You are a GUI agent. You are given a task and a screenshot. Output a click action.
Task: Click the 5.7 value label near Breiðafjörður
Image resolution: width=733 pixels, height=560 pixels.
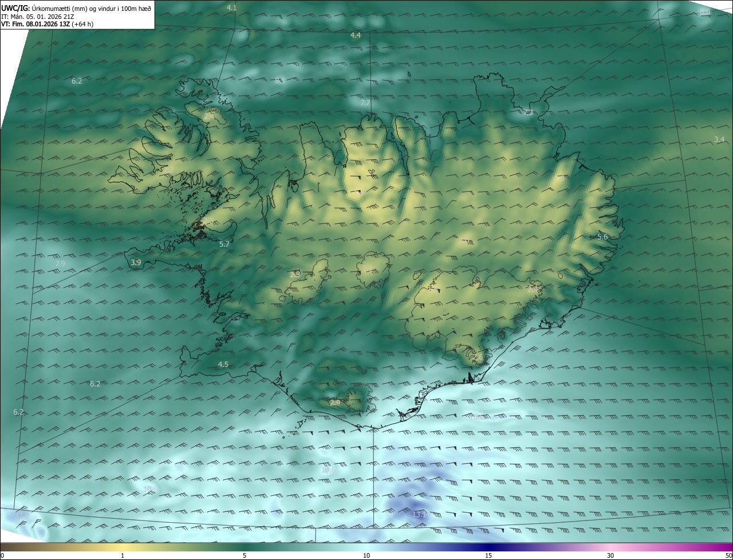coord(224,244)
